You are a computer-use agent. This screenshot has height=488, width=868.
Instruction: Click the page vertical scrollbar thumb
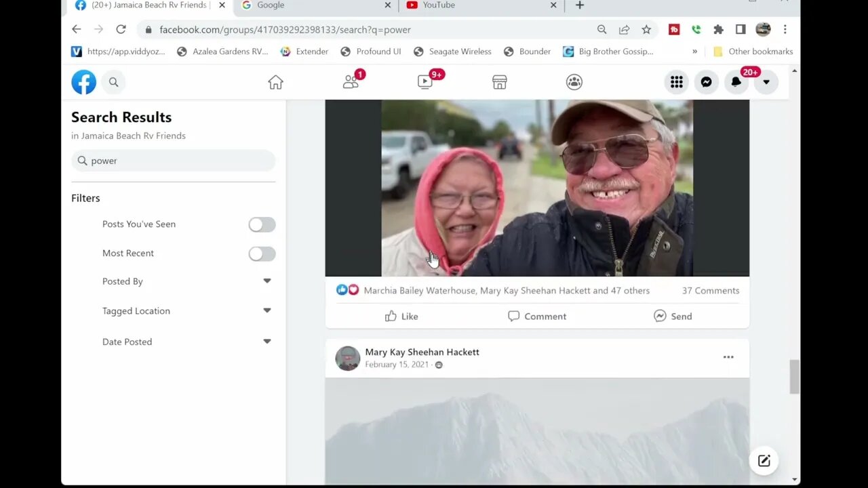click(794, 377)
